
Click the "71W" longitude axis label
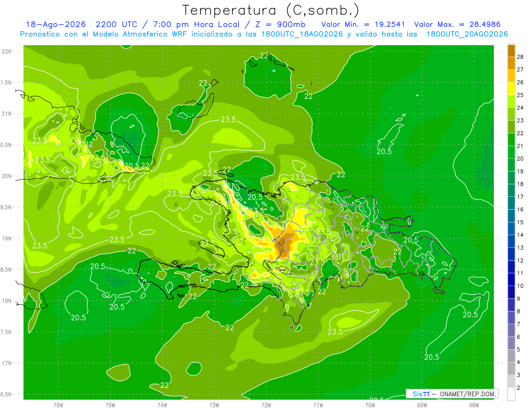point(318,405)
